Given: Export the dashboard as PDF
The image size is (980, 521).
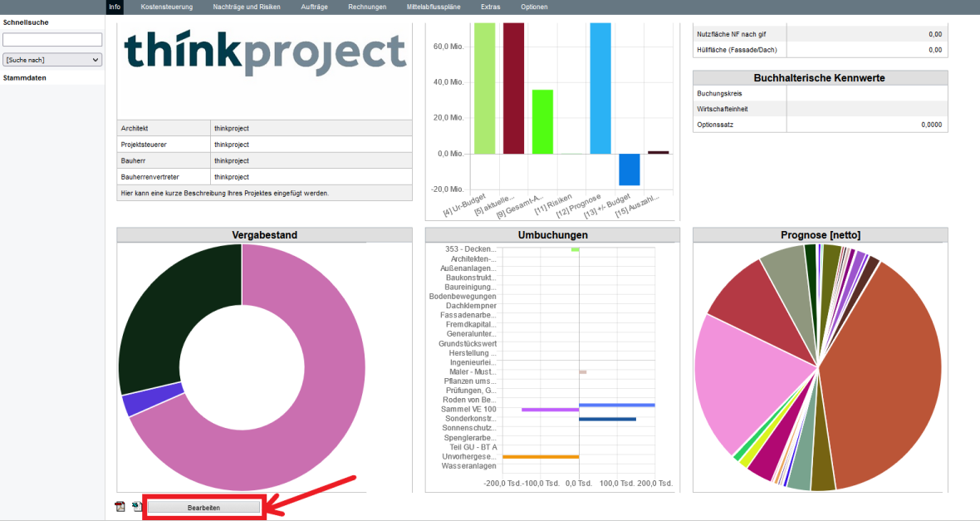Looking at the screenshot, I should tap(120, 507).
